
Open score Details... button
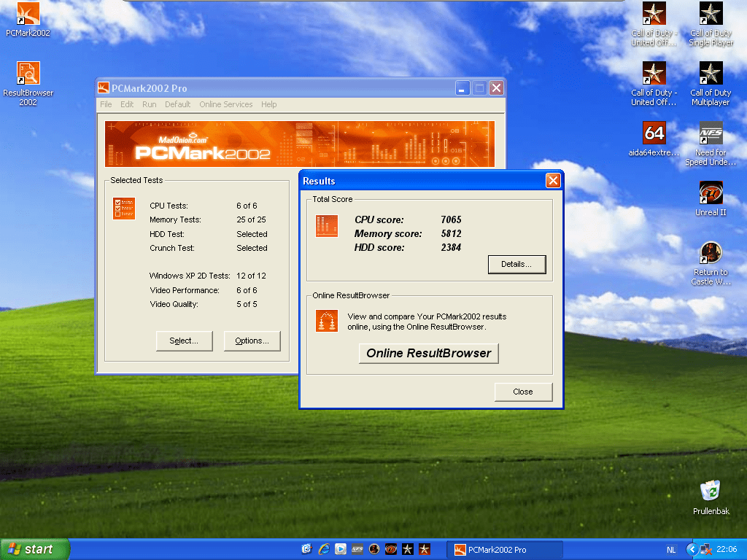[x=517, y=264]
